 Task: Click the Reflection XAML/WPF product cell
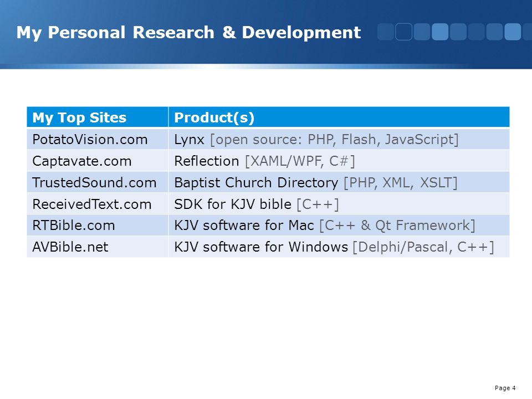[339, 161]
